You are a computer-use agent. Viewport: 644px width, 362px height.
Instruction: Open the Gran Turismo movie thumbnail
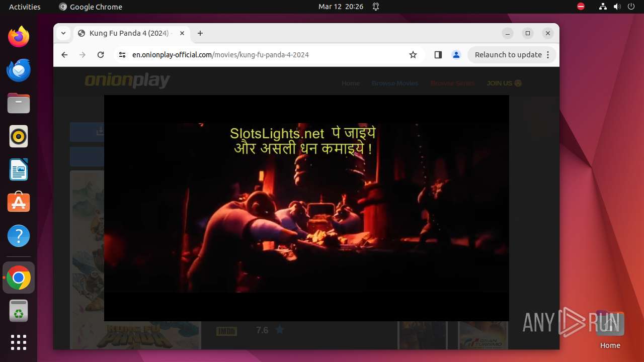click(x=483, y=335)
